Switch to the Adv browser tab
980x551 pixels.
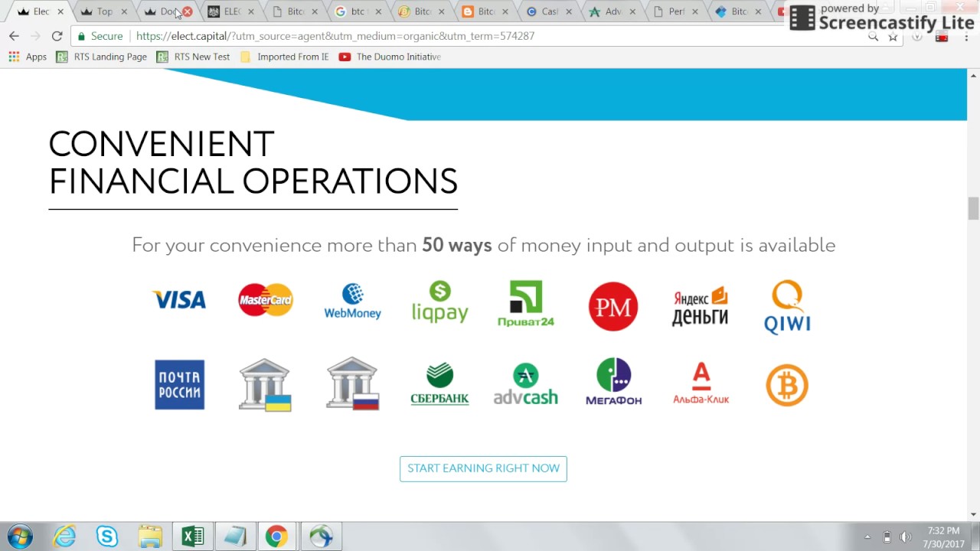[612, 11]
